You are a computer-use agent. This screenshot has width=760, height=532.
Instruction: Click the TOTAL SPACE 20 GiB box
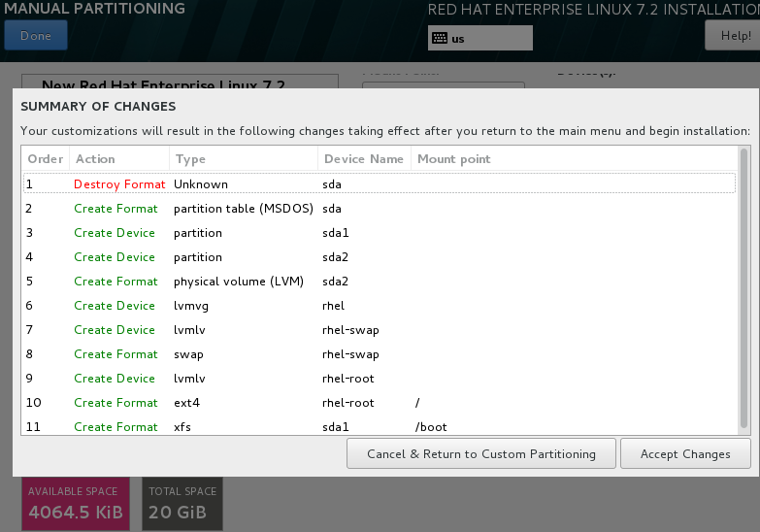(182, 504)
